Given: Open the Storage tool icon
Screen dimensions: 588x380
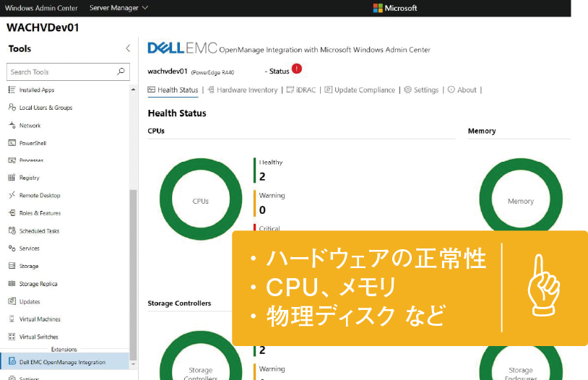Looking at the screenshot, I should click(12, 266).
